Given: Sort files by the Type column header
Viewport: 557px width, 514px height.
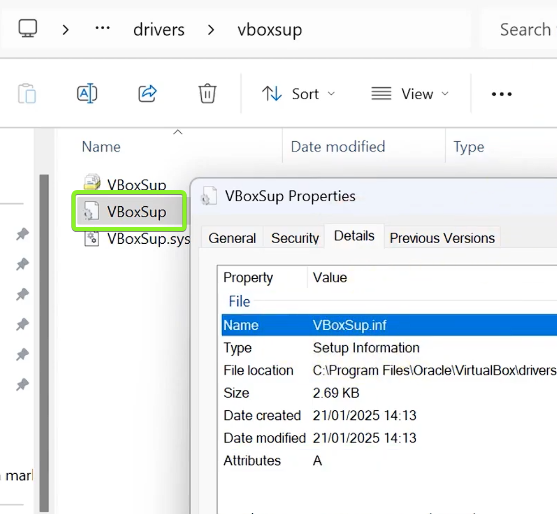Looking at the screenshot, I should [x=469, y=147].
